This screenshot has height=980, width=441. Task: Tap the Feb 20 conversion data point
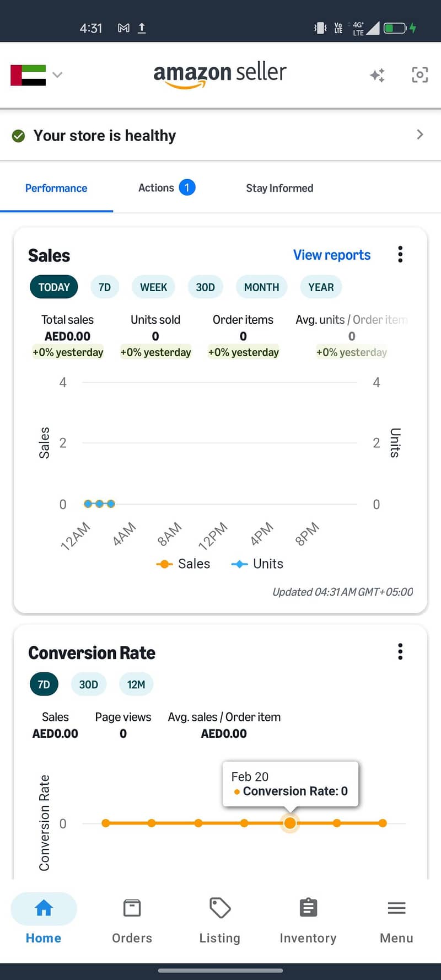coord(290,823)
